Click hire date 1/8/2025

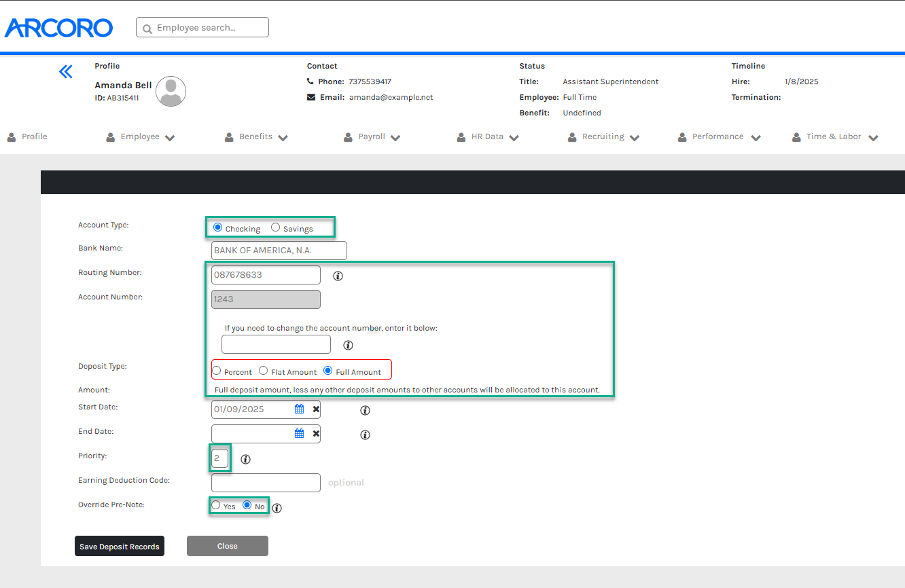pyautogui.click(x=802, y=81)
